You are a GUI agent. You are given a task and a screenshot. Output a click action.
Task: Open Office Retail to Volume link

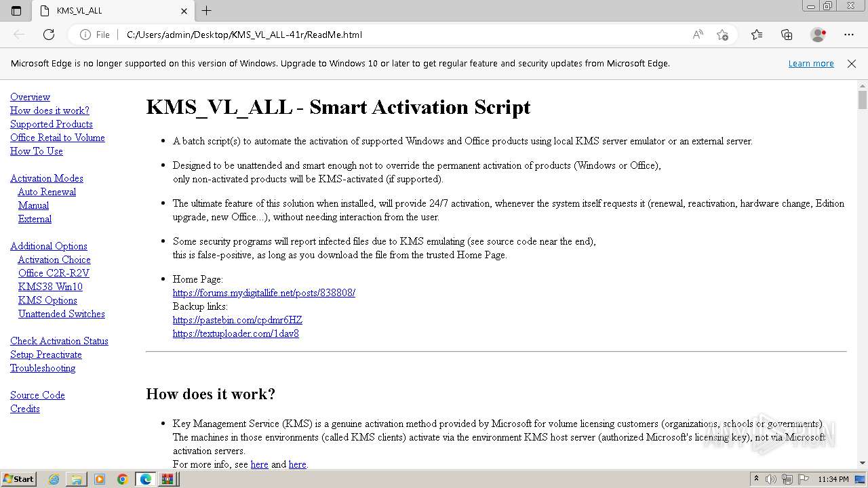[58, 138]
